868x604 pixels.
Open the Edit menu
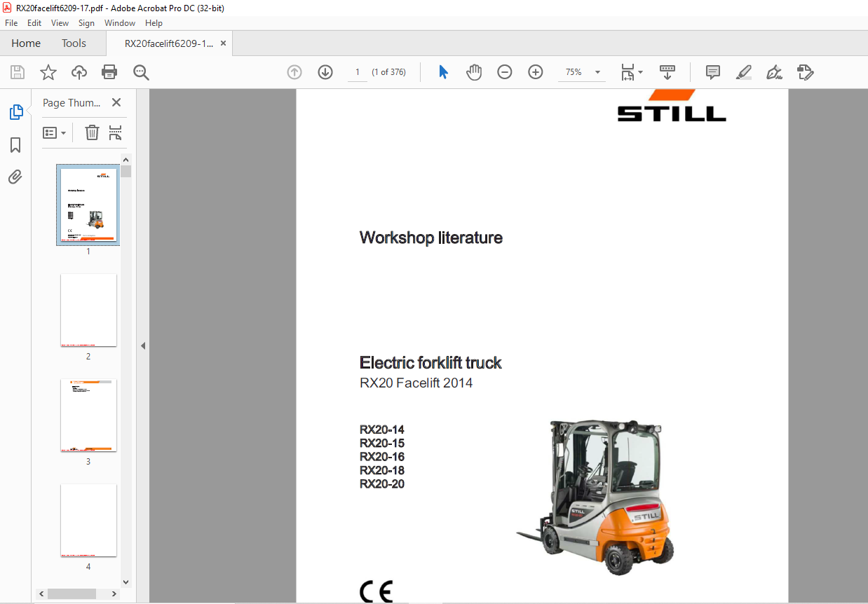(x=34, y=23)
